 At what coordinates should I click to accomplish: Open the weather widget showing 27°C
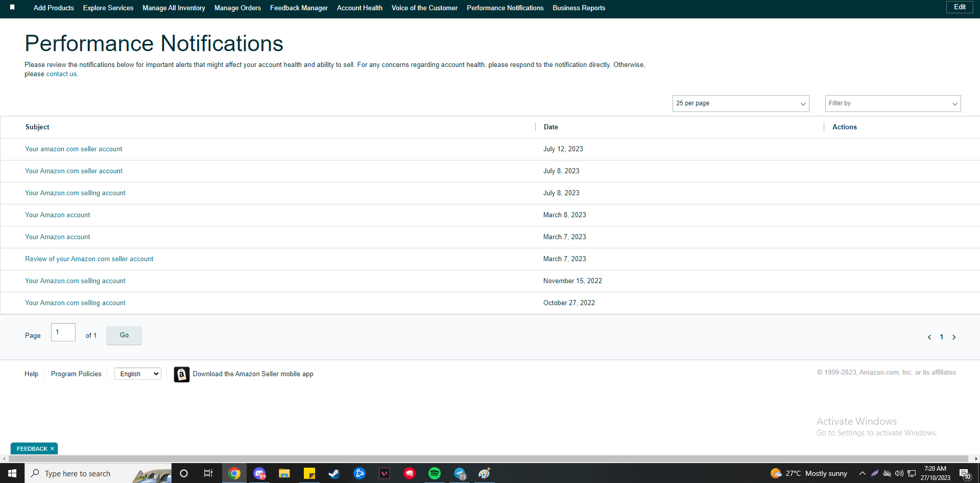click(x=809, y=473)
